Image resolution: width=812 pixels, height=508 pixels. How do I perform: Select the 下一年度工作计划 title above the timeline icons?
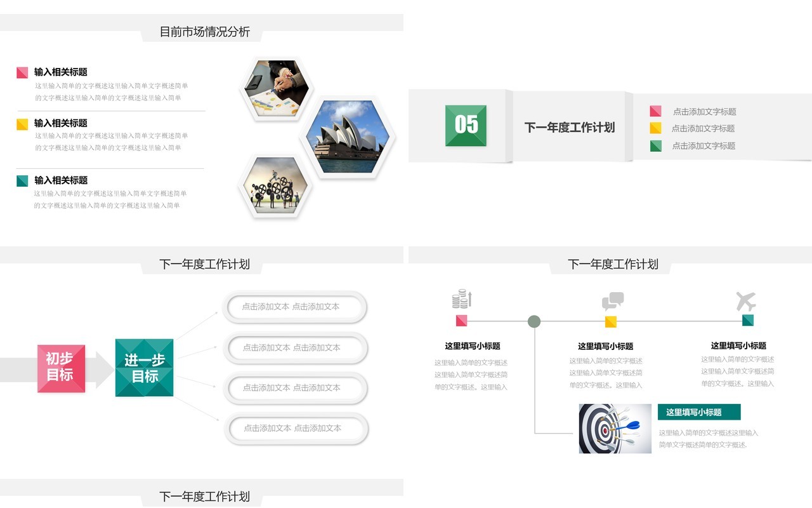coord(613,264)
